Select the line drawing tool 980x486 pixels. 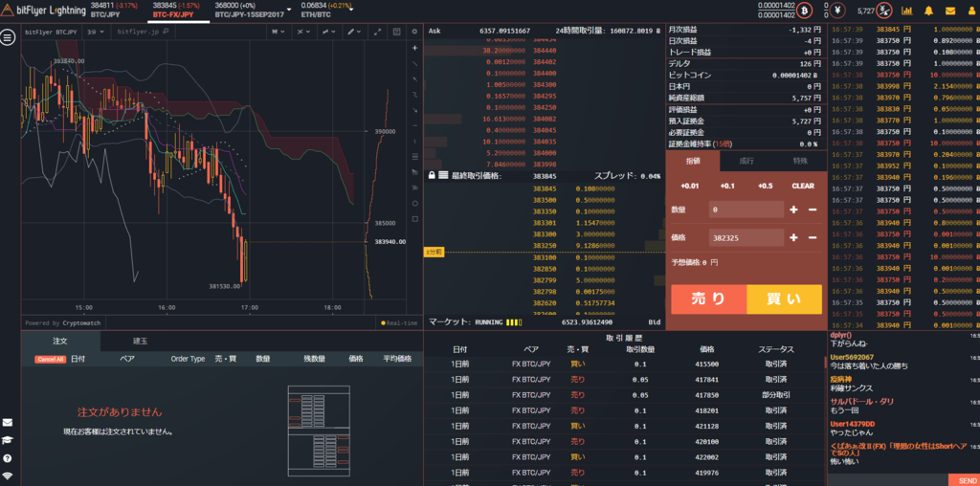[414, 64]
